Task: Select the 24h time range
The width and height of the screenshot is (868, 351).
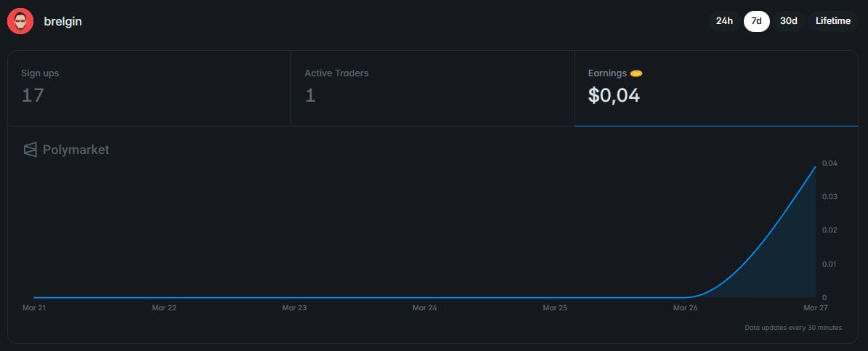Action: coord(724,21)
